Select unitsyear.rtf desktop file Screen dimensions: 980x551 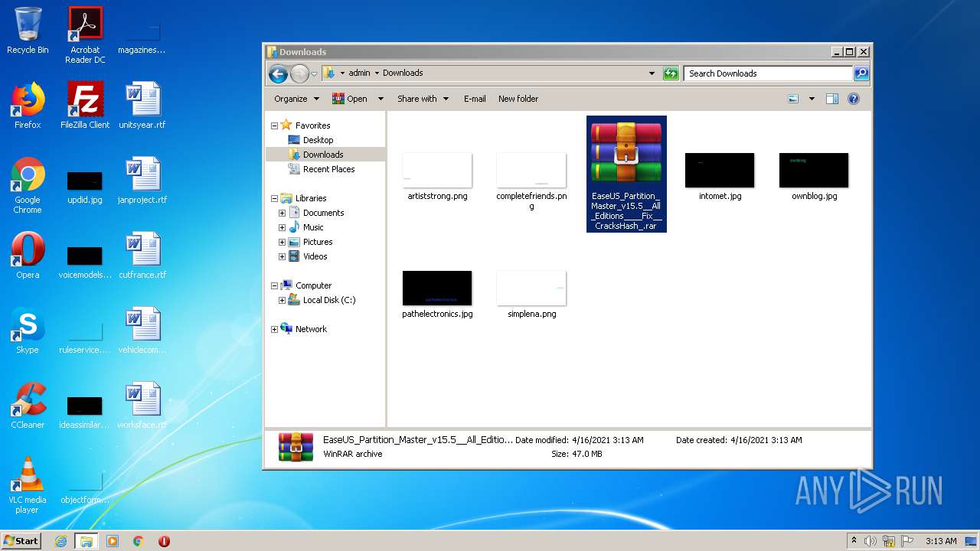tap(142, 106)
